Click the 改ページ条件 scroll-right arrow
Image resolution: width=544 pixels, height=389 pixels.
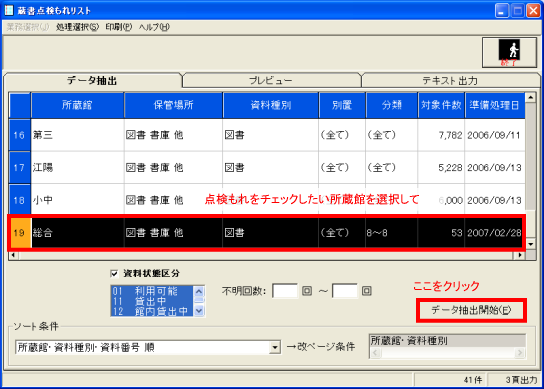pyautogui.click(x=519, y=353)
